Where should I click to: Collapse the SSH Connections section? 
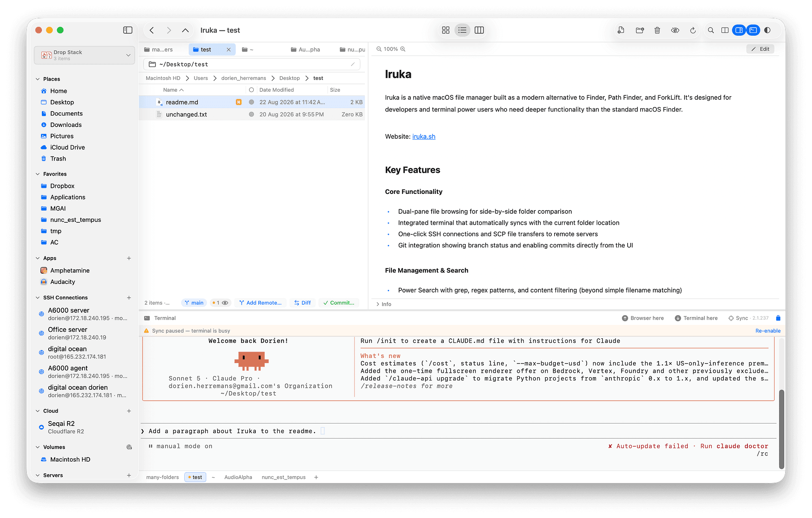coord(38,298)
